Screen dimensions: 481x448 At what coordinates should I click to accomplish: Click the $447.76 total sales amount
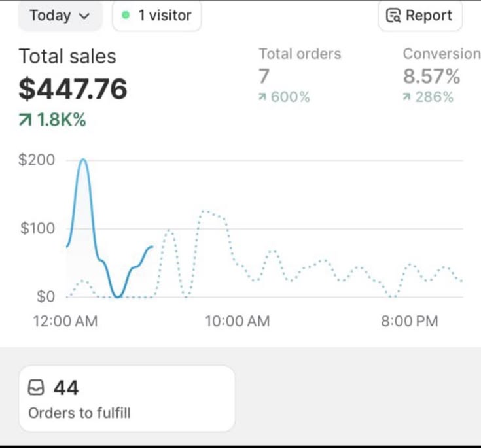click(x=73, y=89)
